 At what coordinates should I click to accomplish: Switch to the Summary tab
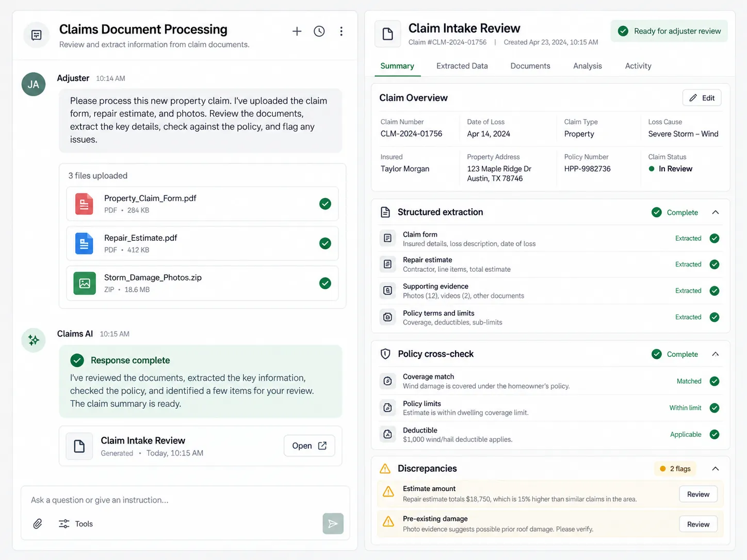397,66
